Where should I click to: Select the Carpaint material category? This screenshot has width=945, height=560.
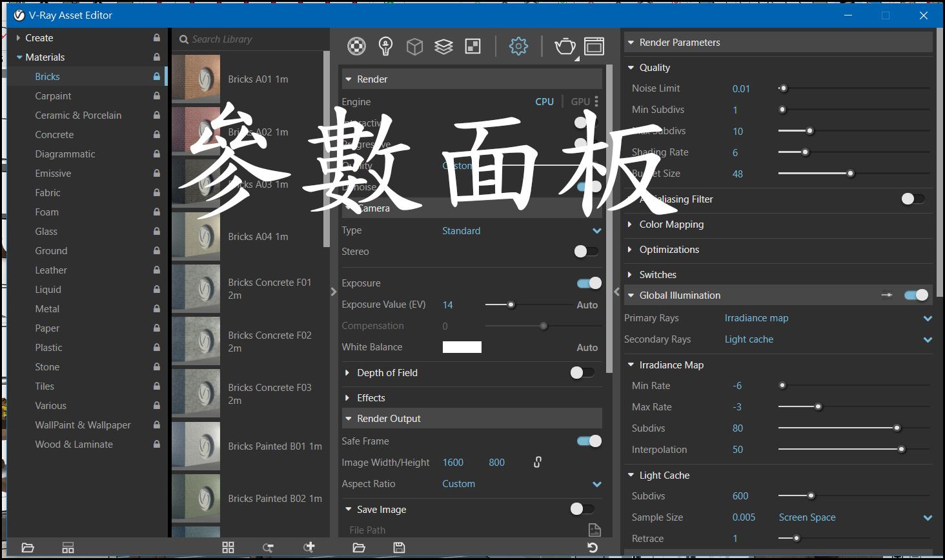tap(53, 96)
